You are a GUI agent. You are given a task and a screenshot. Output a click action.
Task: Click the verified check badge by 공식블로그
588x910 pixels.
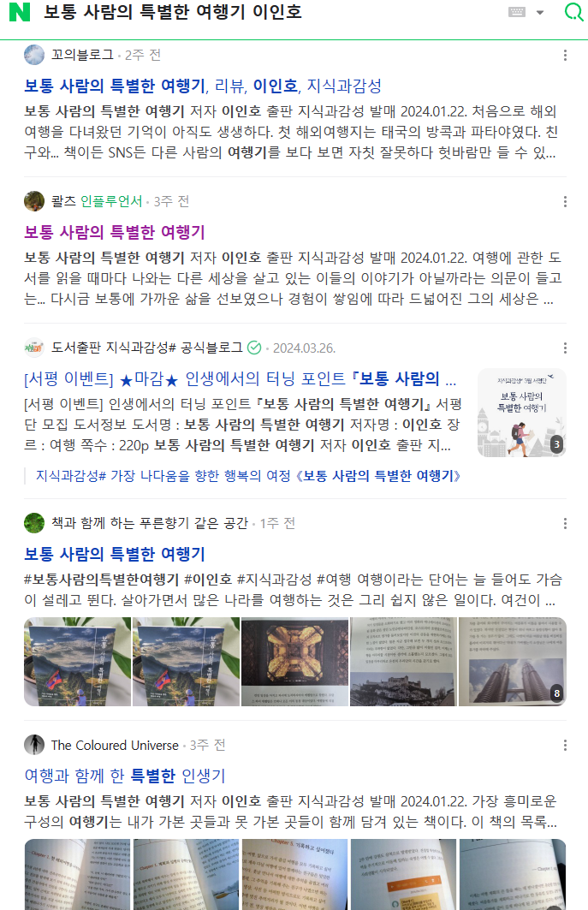(x=254, y=348)
